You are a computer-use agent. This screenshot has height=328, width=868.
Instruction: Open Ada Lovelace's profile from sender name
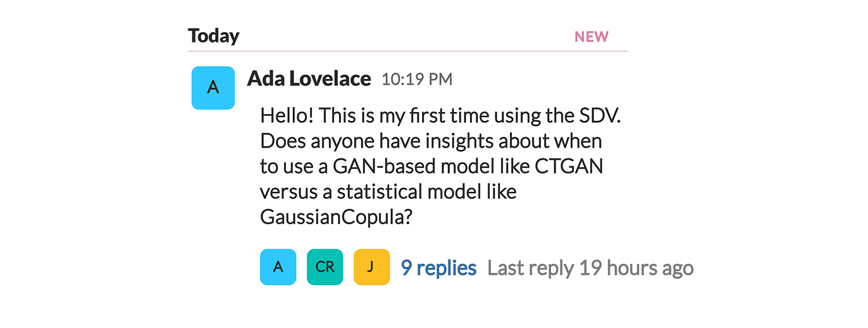(309, 79)
